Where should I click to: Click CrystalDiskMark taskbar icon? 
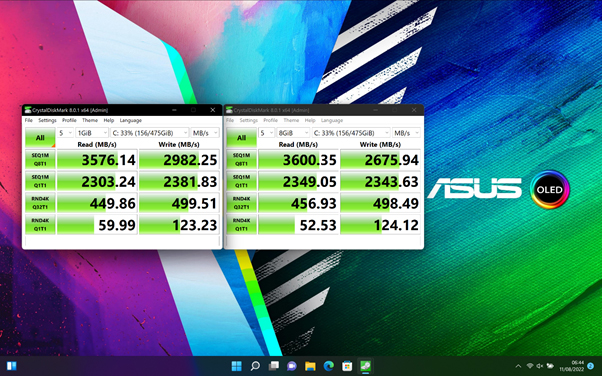(x=365, y=366)
